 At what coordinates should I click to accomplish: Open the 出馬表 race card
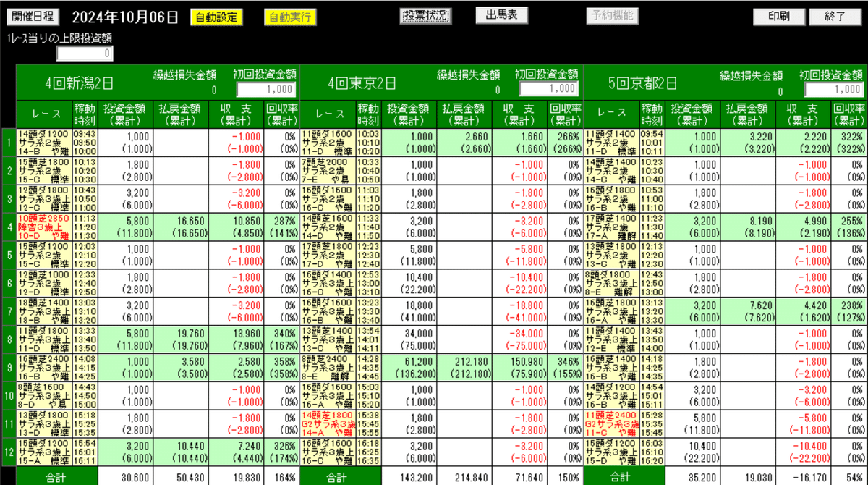pyautogui.click(x=501, y=15)
